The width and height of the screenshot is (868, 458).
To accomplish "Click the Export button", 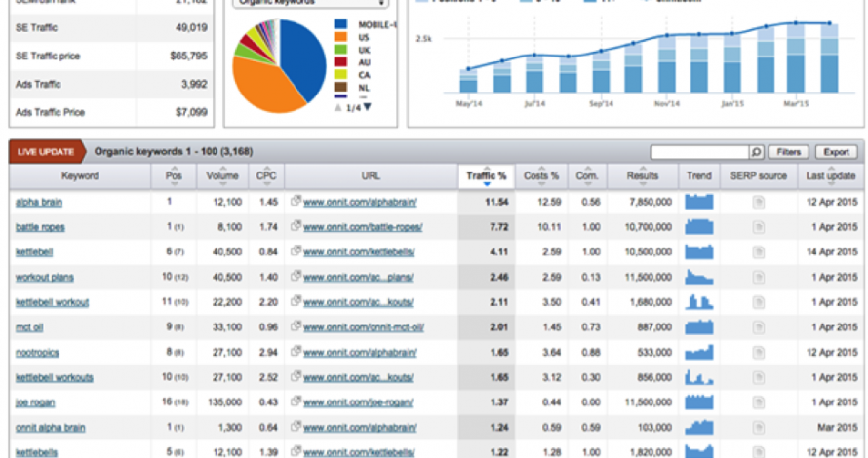I will tap(836, 152).
